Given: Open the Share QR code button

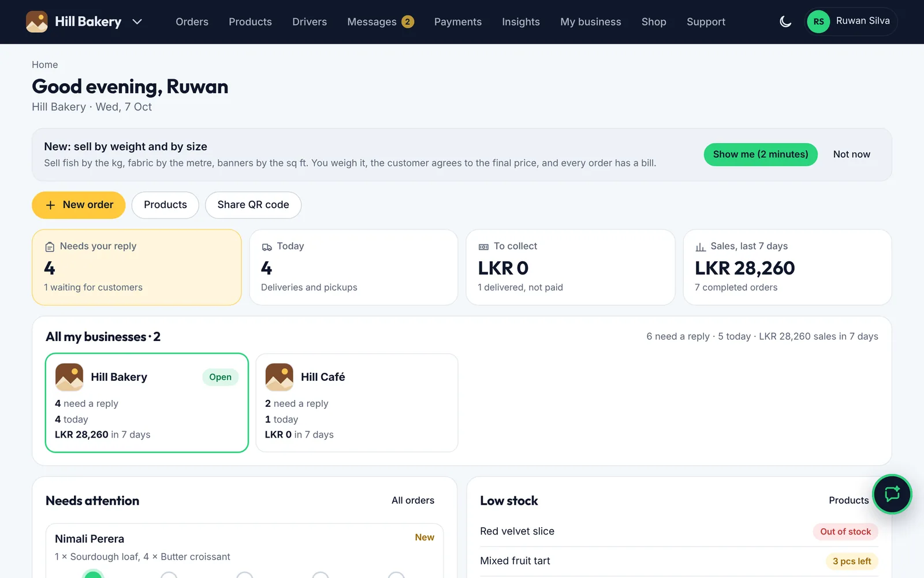Looking at the screenshot, I should tap(253, 205).
